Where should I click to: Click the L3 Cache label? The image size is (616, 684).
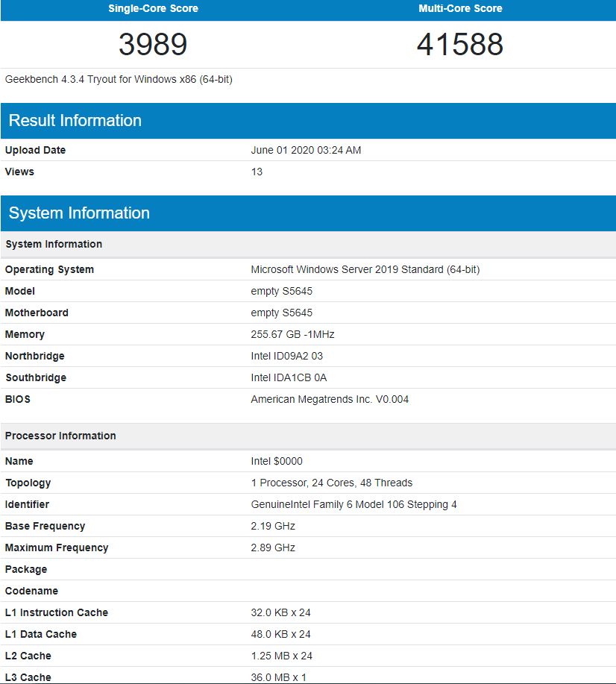click(x=28, y=677)
